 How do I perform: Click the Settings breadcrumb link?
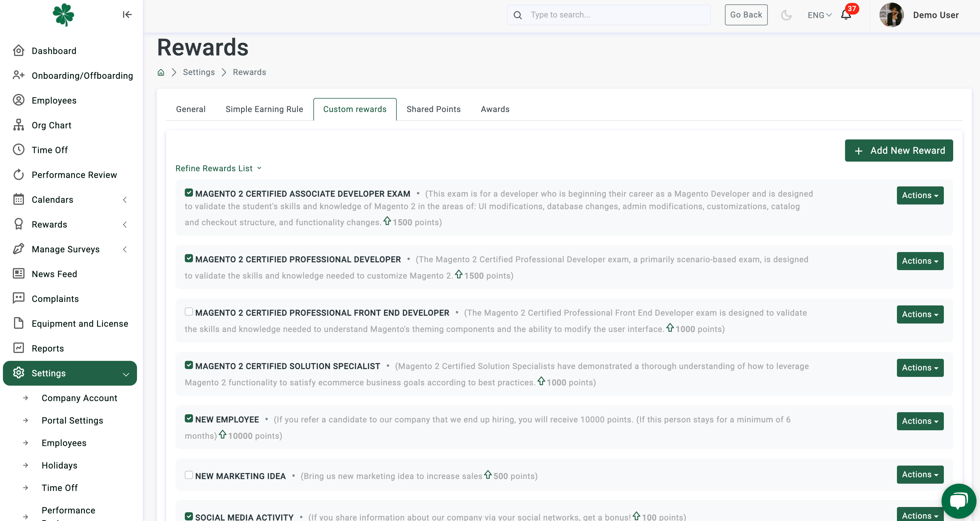click(x=199, y=72)
